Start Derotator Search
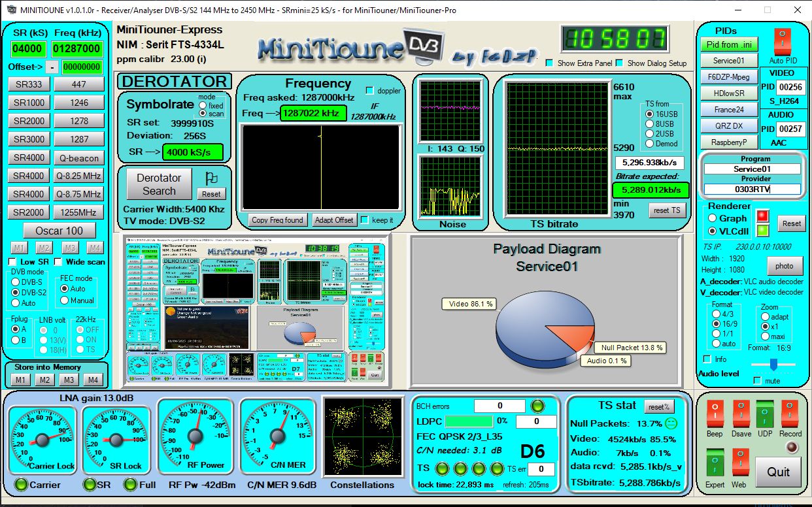Screen dimensions: 812x507 [159, 184]
